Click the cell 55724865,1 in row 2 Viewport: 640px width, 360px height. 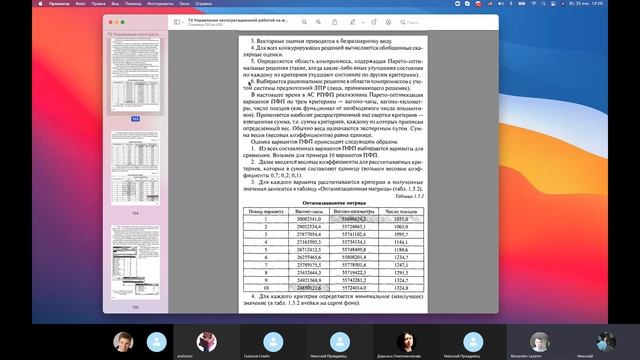point(353,227)
